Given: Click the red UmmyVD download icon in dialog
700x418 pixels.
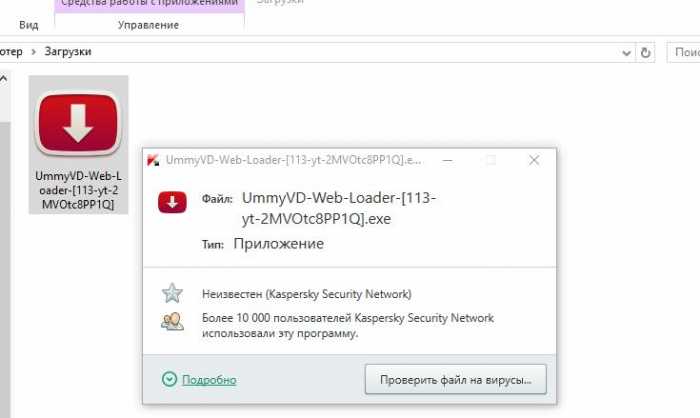Looking at the screenshot, I should [172, 202].
